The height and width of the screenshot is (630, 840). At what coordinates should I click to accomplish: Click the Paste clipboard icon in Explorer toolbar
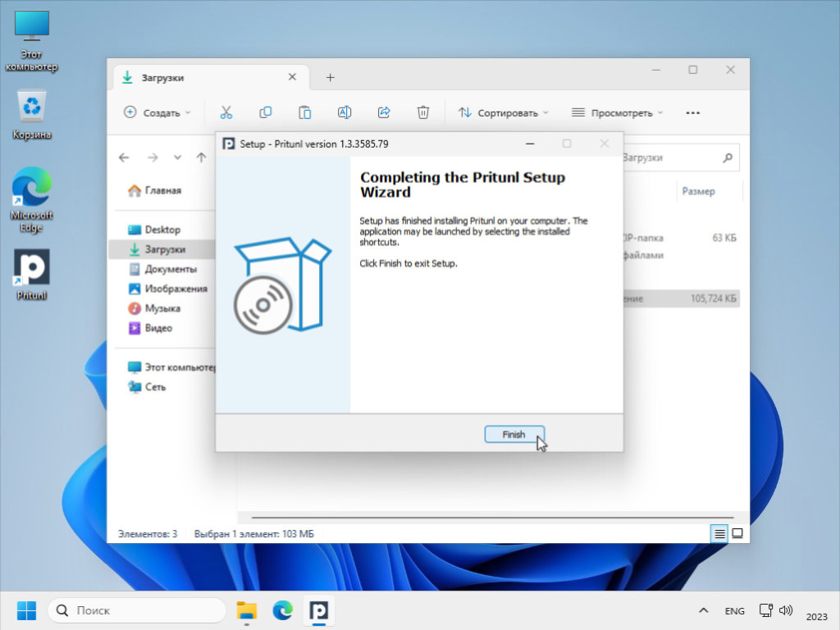pyautogui.click(x=304, y=112)
